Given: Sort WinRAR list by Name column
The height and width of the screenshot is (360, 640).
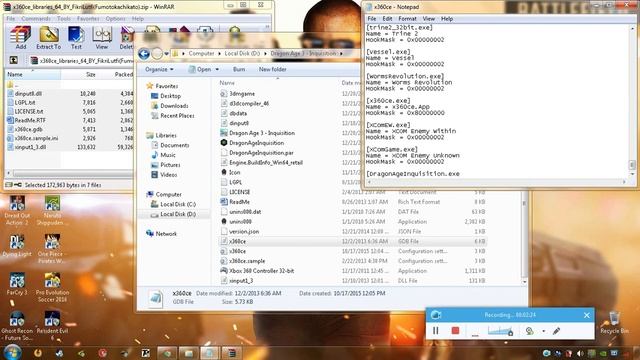Looking at the screenshot, I should coord(33,74).
